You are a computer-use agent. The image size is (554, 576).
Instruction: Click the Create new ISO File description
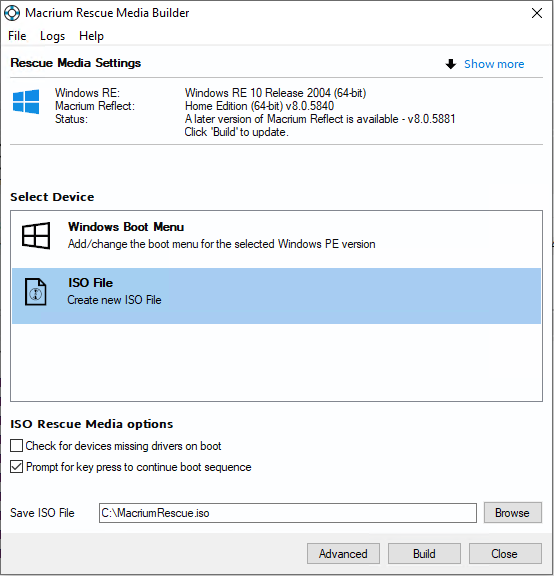[x=114, y=300]
